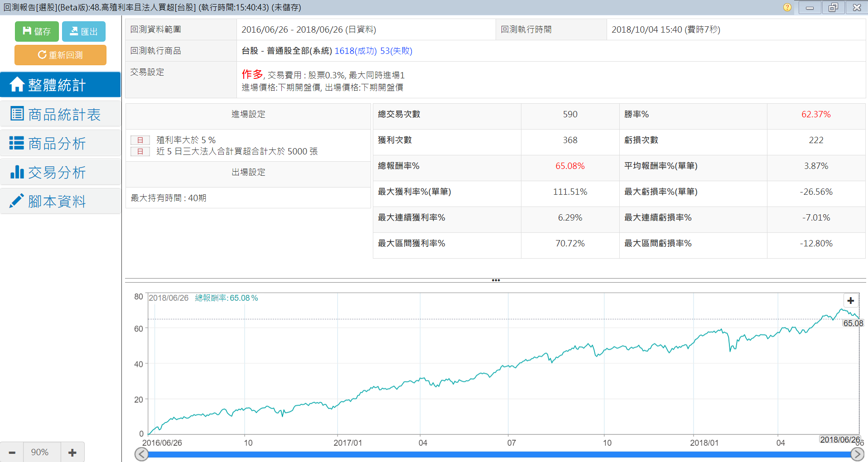This screenshot has width=868, height=462.
Task: Click the save (儲存) button
Action: pos(37,31)
